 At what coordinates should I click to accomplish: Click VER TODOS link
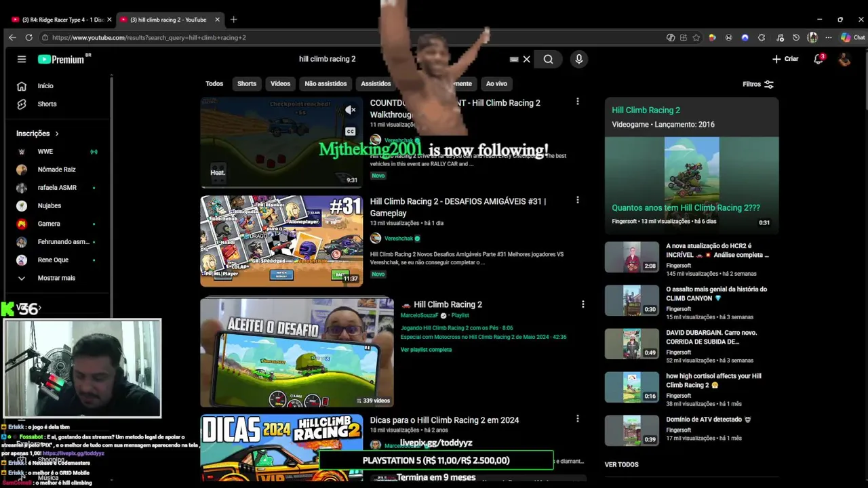pyautogui.click(x=621, y=465)
